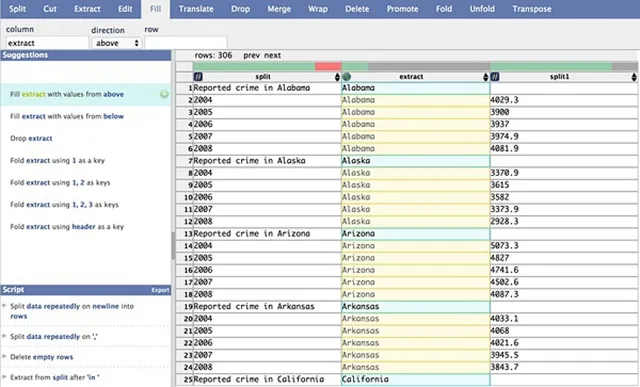Open the Edit tab

click(125, 9)
